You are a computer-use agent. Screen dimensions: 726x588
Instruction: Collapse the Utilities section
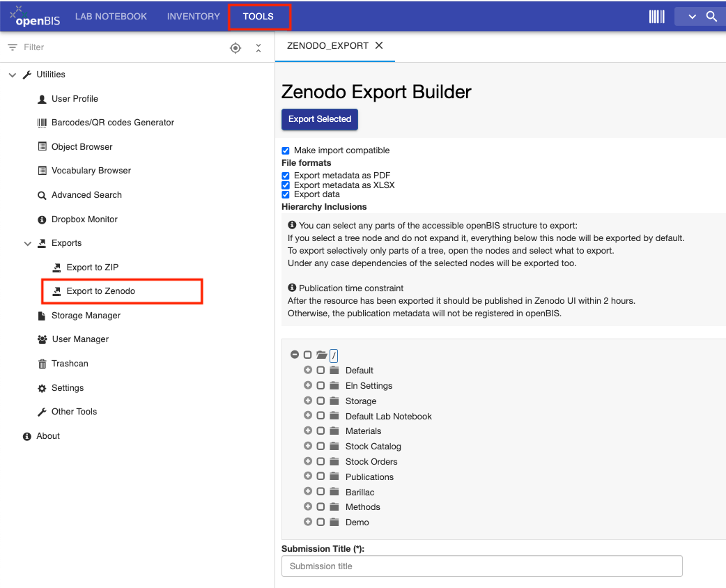pyautogui.click(x=13, y=75)
